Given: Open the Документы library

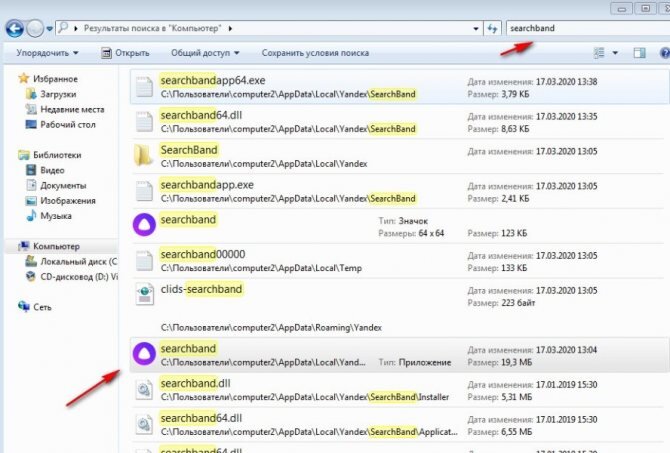Looking at the screenshot, I should point(63,185).
